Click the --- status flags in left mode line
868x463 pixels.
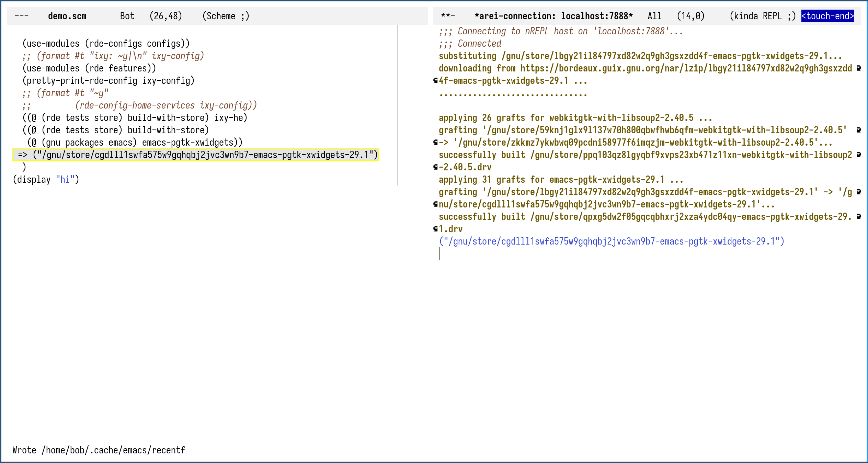[x=22, y=16]
